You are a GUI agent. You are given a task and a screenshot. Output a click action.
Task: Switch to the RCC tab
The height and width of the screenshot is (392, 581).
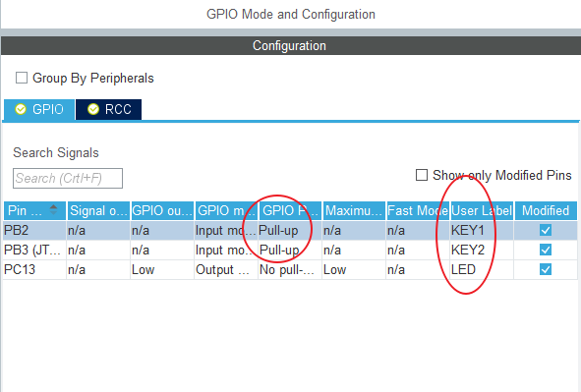(108, 110)
